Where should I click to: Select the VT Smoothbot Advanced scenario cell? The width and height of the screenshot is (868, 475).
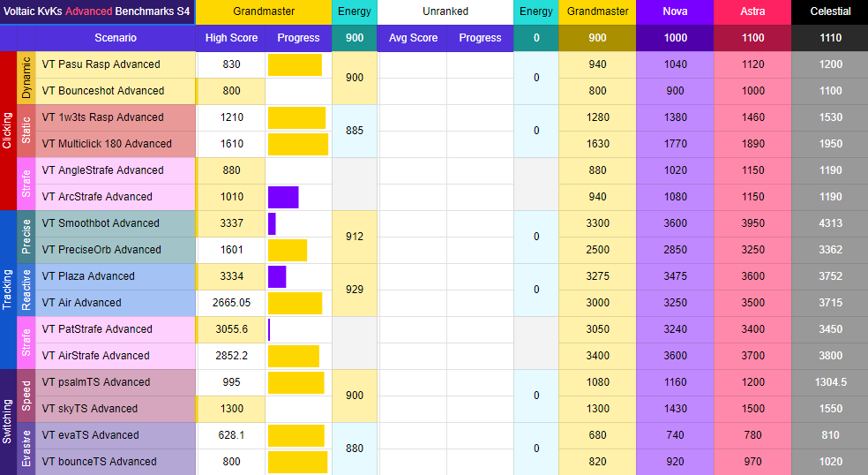point(116,223)
